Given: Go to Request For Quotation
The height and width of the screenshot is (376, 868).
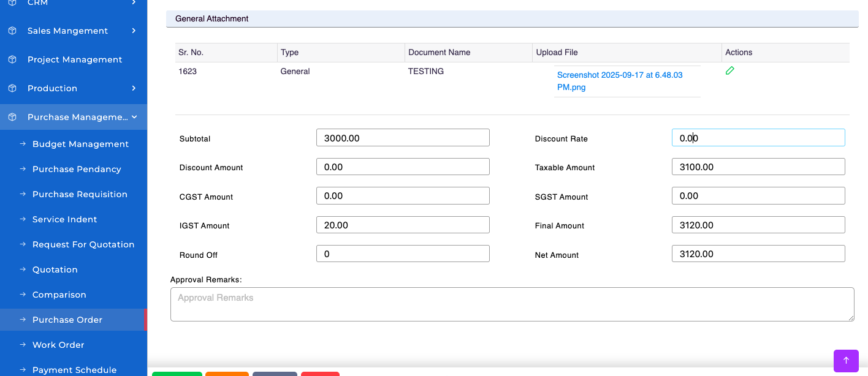Looking at the screenshot, I should click(x=83, y=244).
